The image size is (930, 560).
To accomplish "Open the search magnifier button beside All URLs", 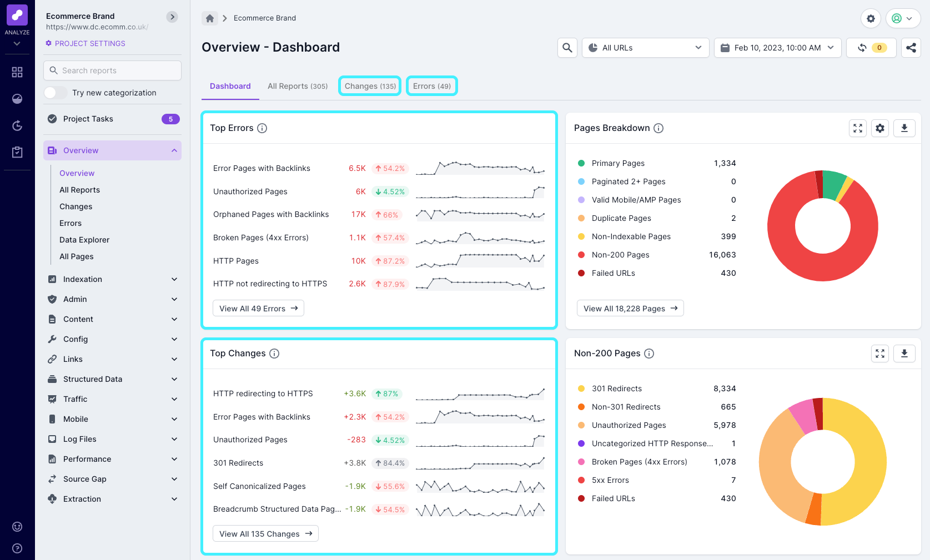I will [x=567, y=48].
